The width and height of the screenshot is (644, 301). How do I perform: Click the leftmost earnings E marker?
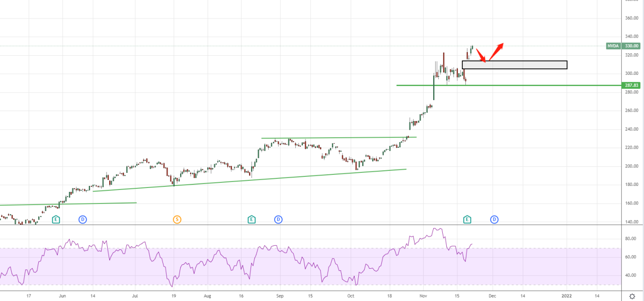pos(56,220)
